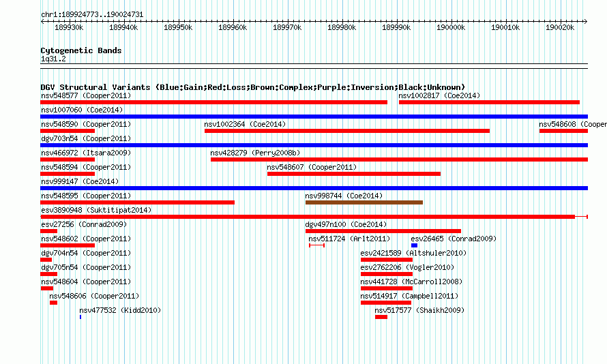Select the blue gain bar for nsv1007060

(314, 117)
